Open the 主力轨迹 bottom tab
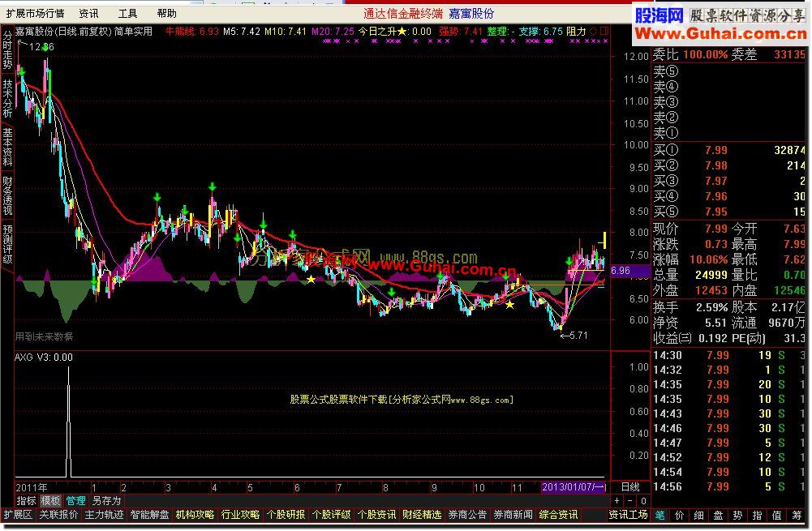This screenshot has height=531, width=812. (x=104, y=515)
